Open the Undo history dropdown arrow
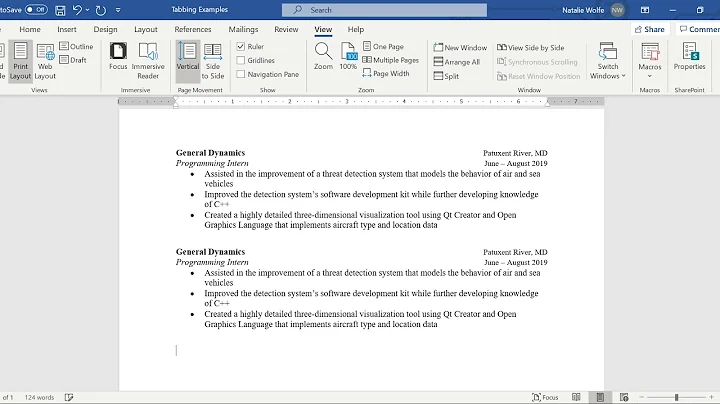Viewport: 720px width, 404px height. 88,10
